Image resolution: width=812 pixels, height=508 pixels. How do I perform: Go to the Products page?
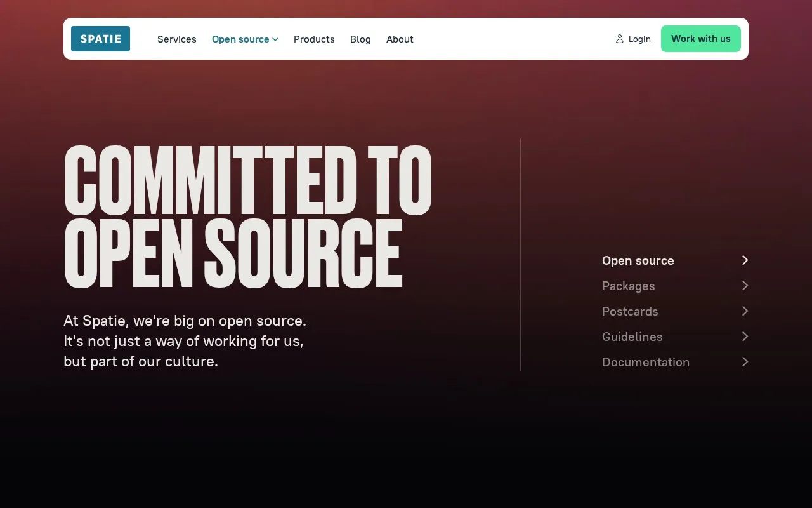314,39
